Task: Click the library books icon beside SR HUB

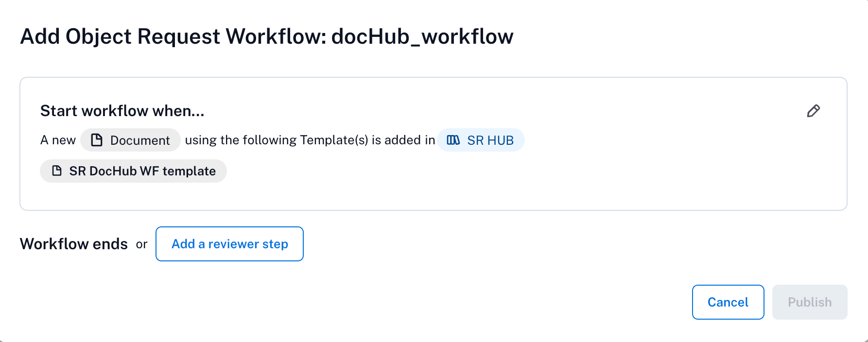Action: [x=453, y=140]
